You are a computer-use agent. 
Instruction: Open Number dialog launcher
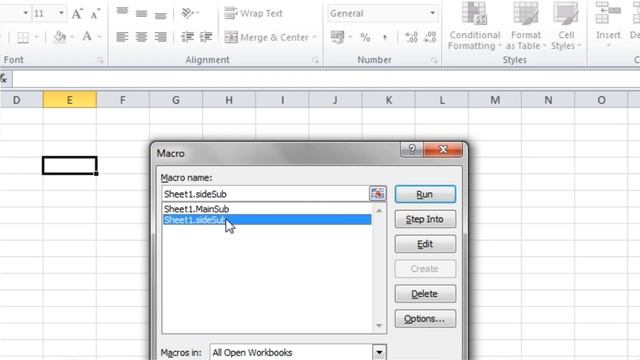434,60
